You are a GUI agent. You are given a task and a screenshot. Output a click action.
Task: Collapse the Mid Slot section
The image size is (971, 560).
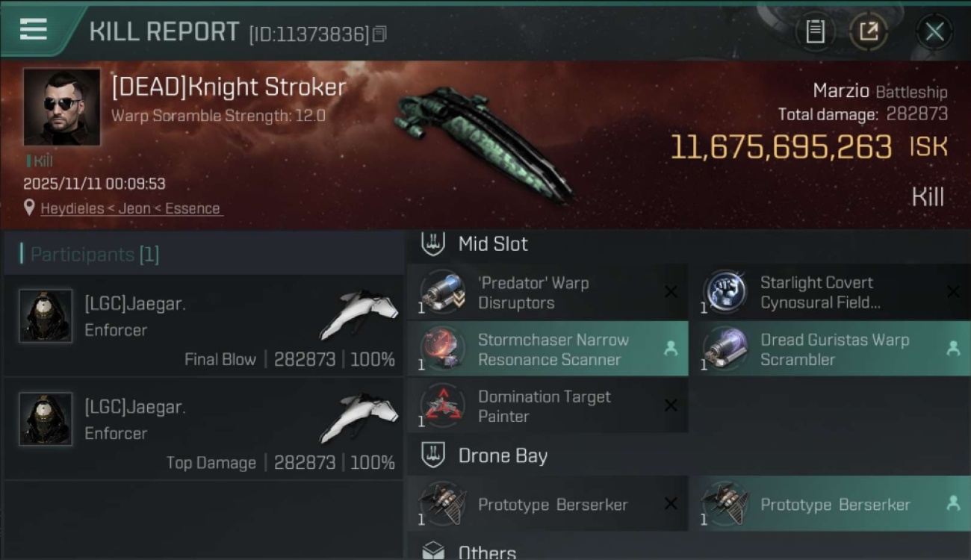[x=689, y=244]
